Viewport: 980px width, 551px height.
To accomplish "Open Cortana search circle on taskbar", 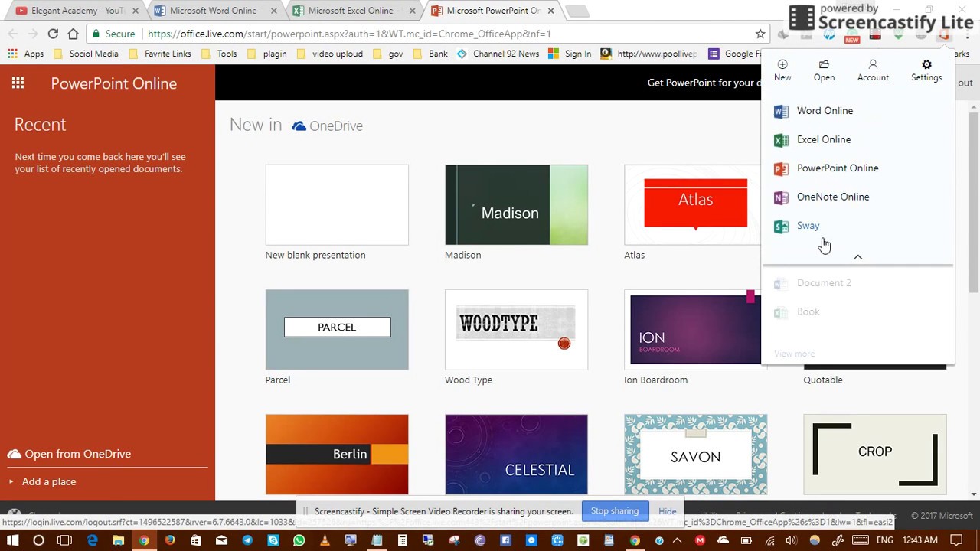I will (x=38, y=540).
